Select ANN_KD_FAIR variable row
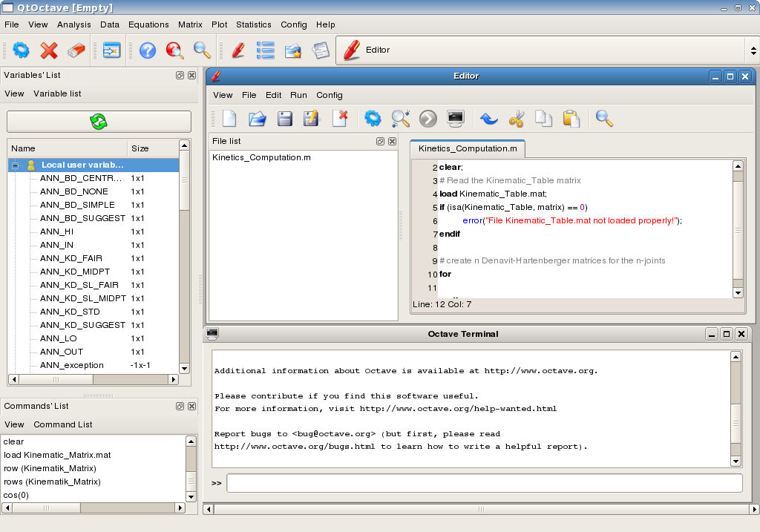760x532 pixels. (94, 259)
